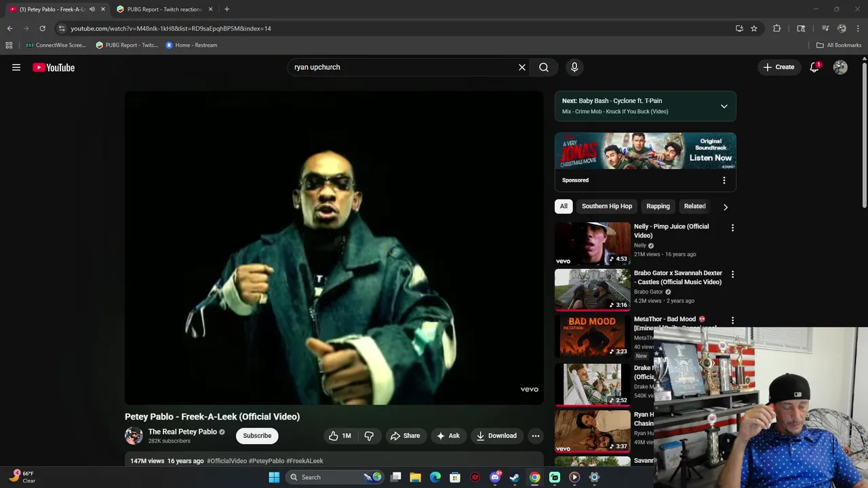Mute the Petey Pablo tab audio

pos(92,9)
